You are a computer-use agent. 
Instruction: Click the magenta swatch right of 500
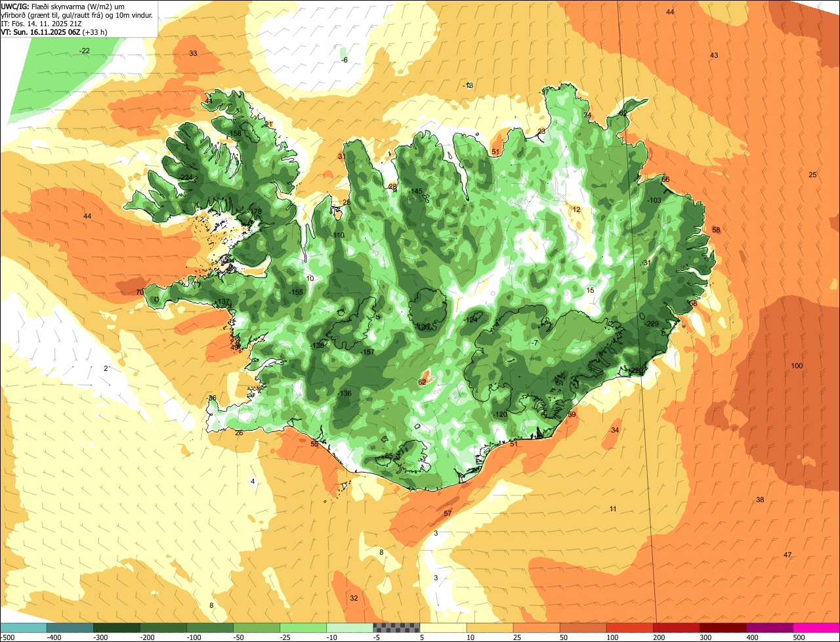point(816,627)
